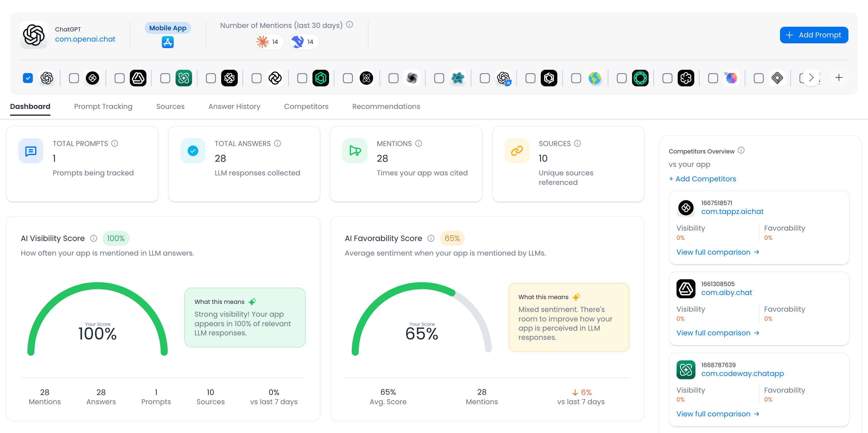Viewport: 868px width, 433px height.
Task: Open the com.codeway.chatapp competitor link
Action: point(742,373)
